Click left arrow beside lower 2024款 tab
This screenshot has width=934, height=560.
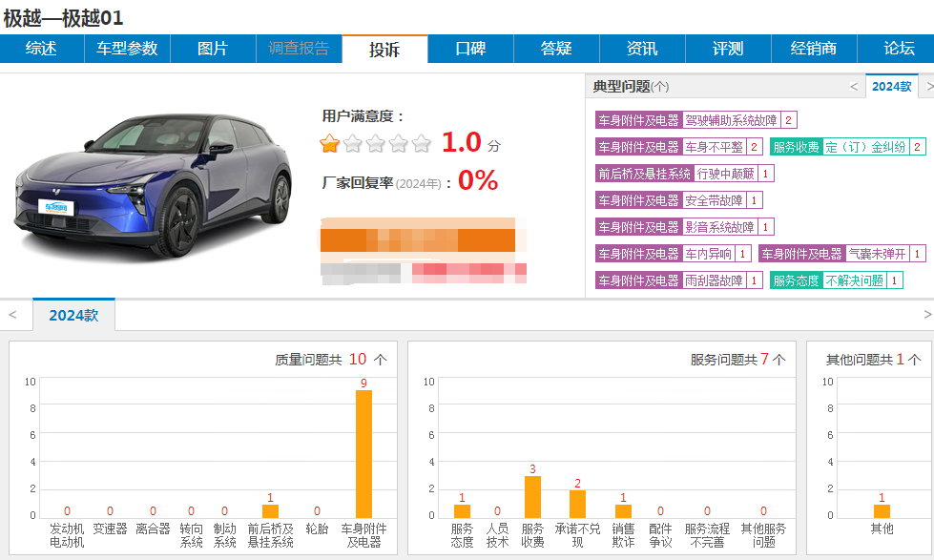pyautogui.click(x=12, y=315)
